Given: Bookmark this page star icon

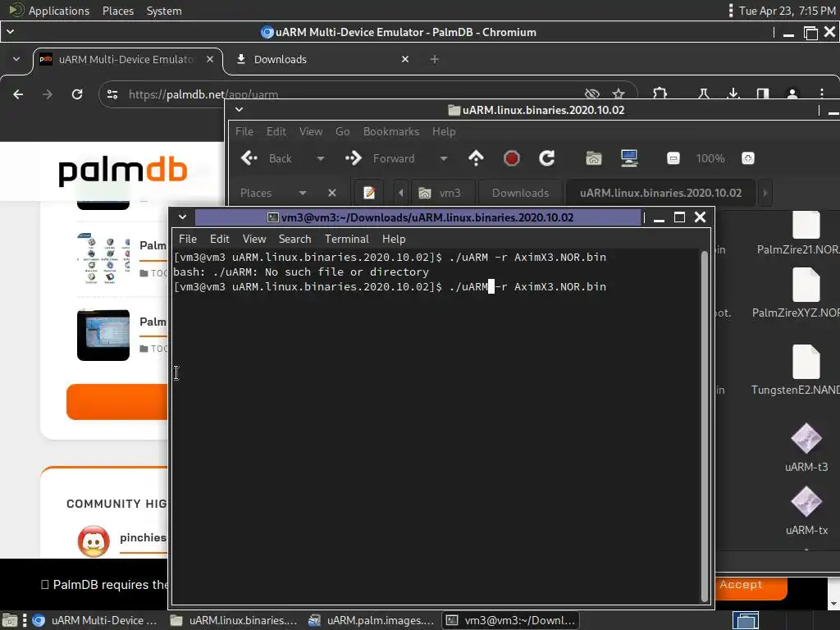Looking at the screenshot, I should (x=619, y=94).
